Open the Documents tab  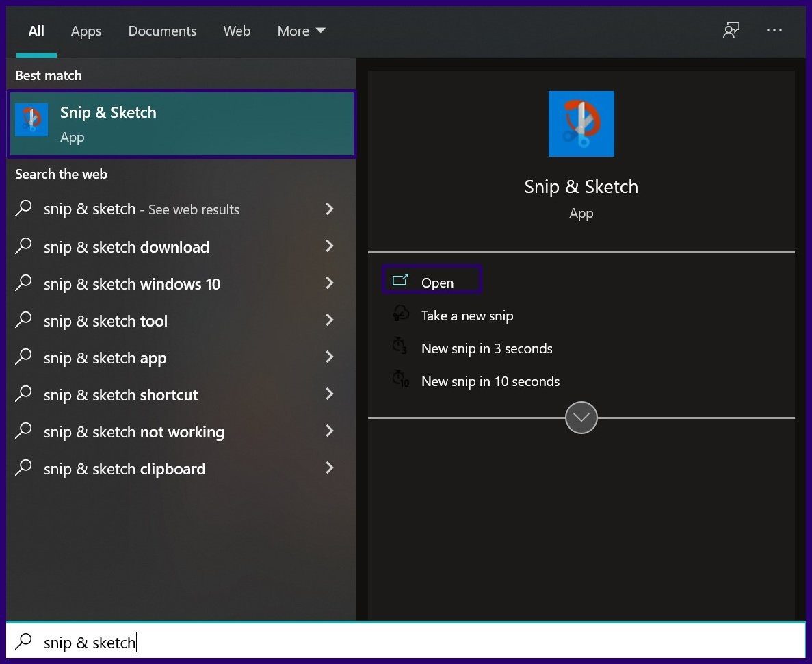[x=162, y=31]
